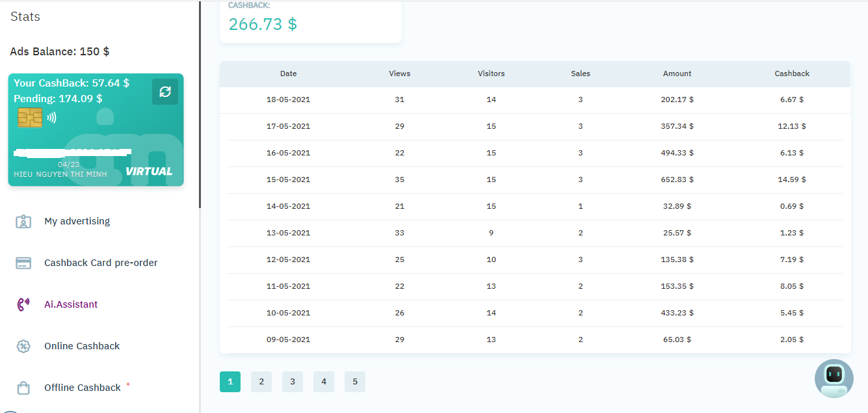Click the VIRTUAL label on card

(149, 172)
